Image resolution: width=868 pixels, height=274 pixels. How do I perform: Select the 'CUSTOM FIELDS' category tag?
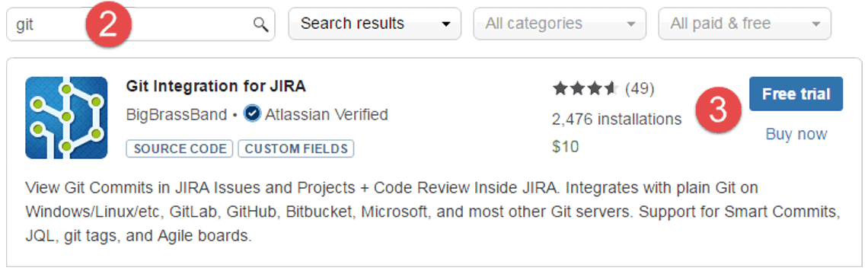click(x=296, y=148)
